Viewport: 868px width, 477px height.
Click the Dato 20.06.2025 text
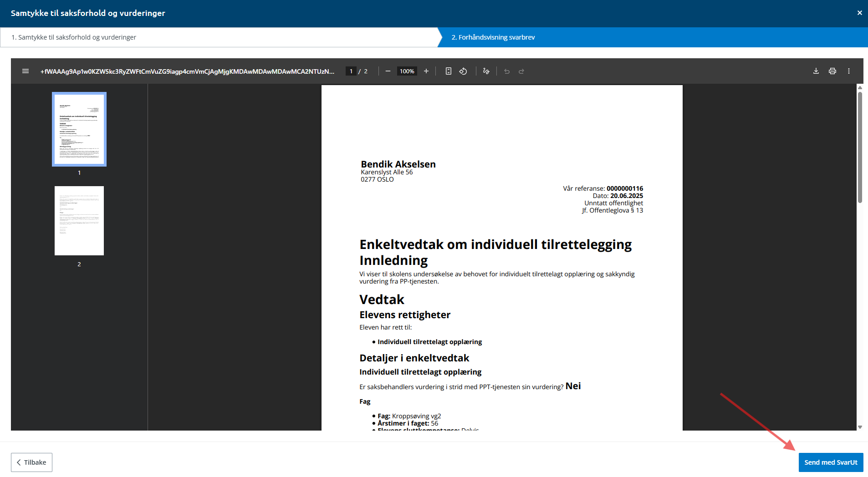point(618,196)
